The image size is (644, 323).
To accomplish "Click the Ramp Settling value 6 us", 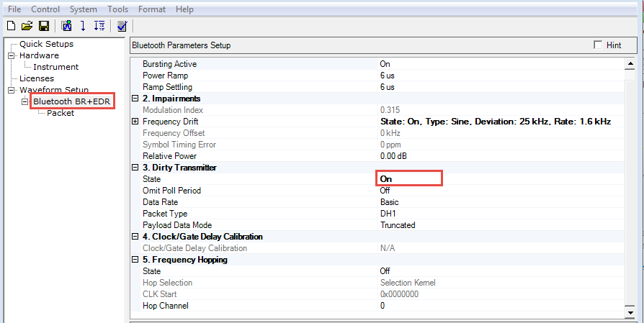I will [x=388, y=87].
